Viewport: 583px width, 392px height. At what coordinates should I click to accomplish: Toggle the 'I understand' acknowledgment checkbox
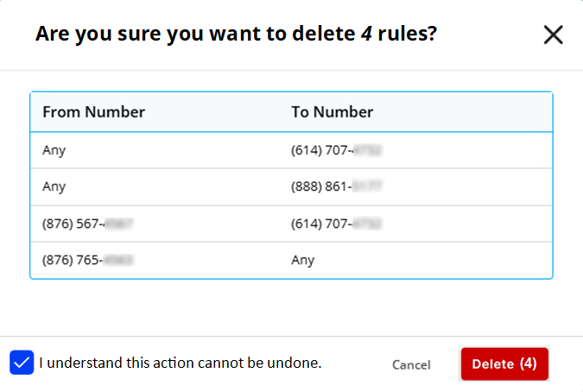pos(22,363)
